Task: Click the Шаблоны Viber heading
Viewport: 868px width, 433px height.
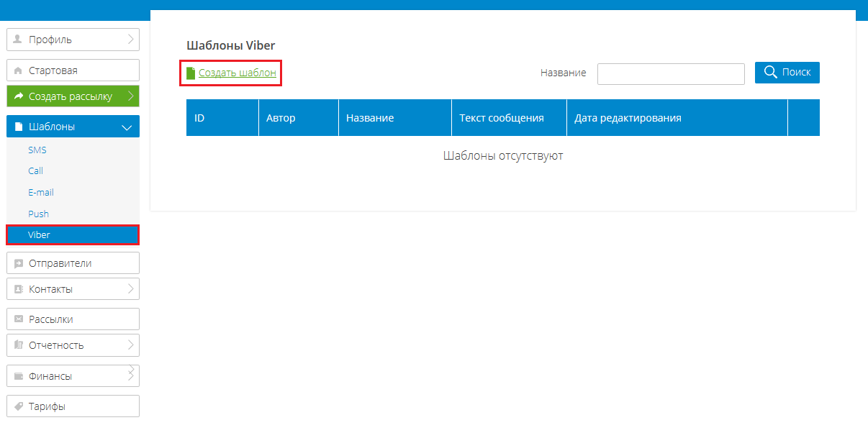Action: 231,45
